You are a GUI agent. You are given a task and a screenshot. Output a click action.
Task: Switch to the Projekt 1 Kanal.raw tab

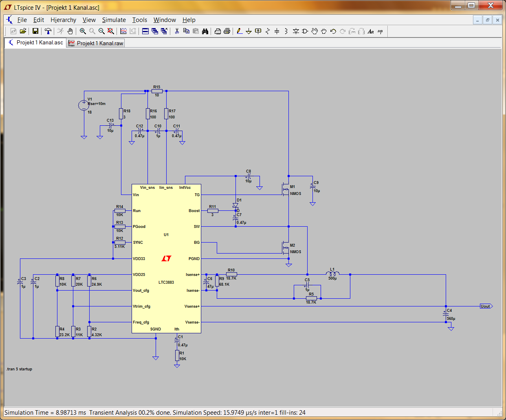(x=96, y=43)
